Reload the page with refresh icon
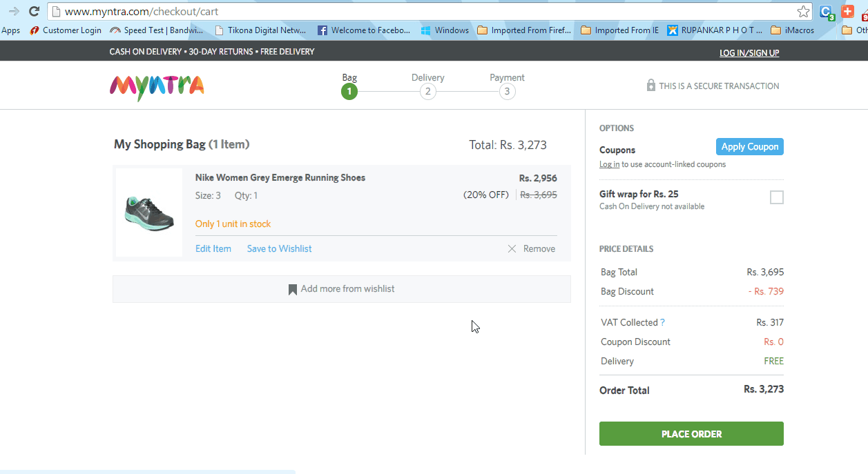 [x=34, y=11]
